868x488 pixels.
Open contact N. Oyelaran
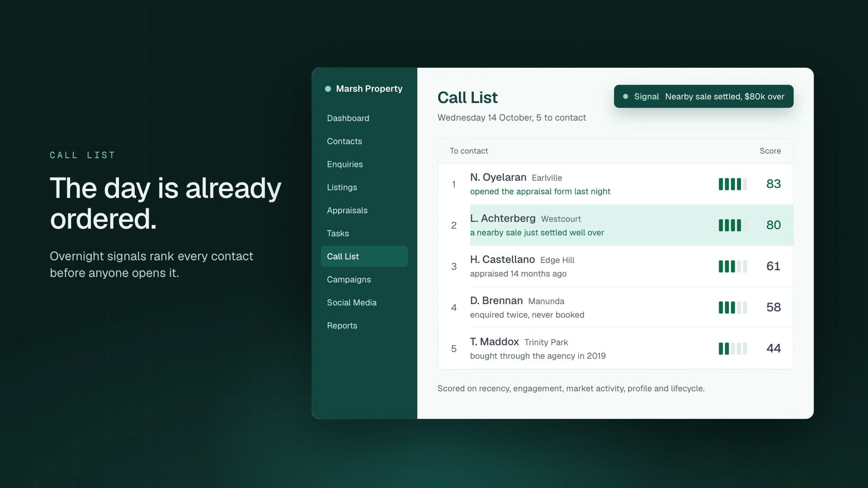(x=498, y=177)
